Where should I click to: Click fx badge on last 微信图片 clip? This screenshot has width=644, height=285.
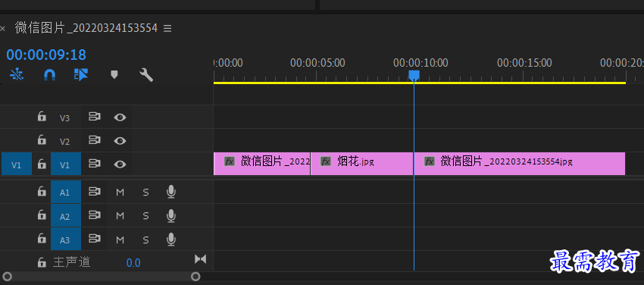pos(430,161)
